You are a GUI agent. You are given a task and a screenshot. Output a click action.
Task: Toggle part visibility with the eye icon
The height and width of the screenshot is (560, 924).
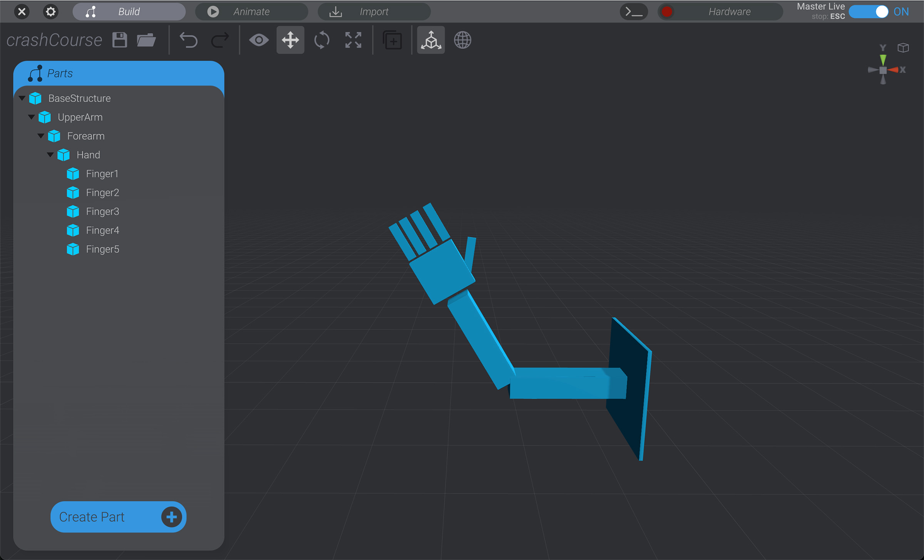point(259,40)
